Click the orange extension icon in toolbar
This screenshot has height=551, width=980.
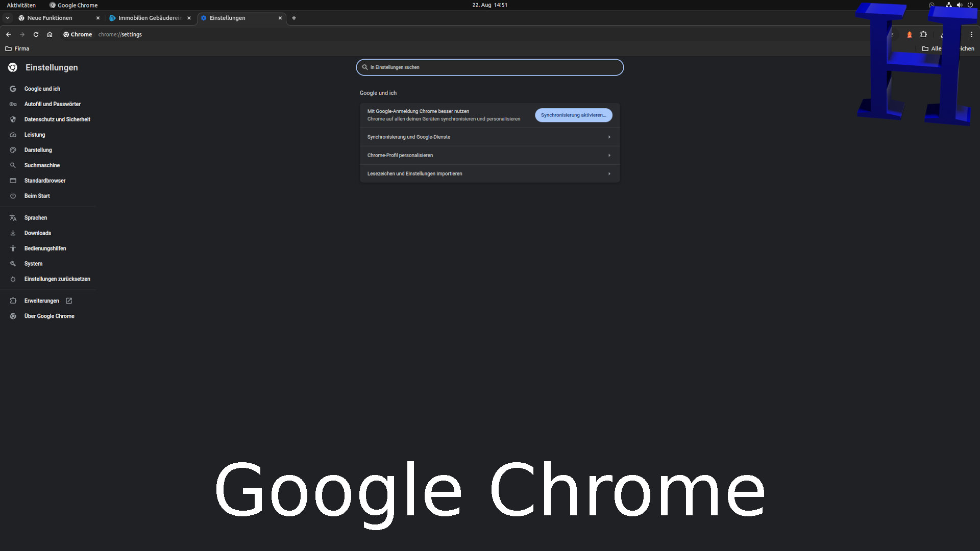pos(909,35)
